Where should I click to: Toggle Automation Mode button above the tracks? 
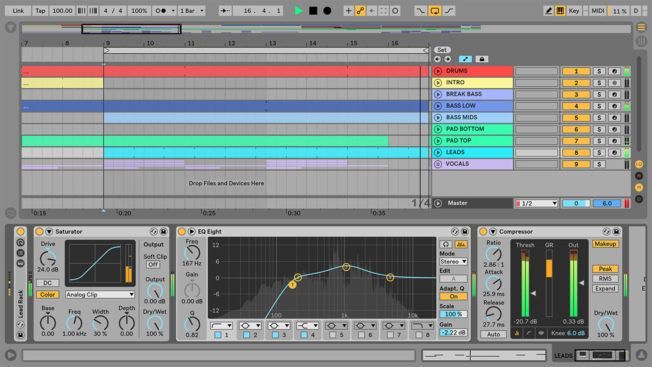[x=465, y=59]
